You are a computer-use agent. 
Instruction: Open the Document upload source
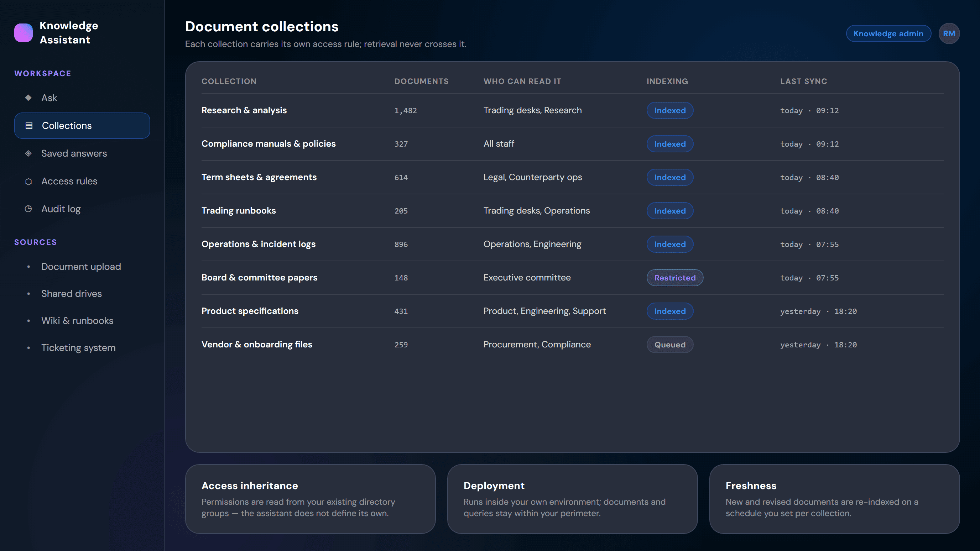coord(82,267)
